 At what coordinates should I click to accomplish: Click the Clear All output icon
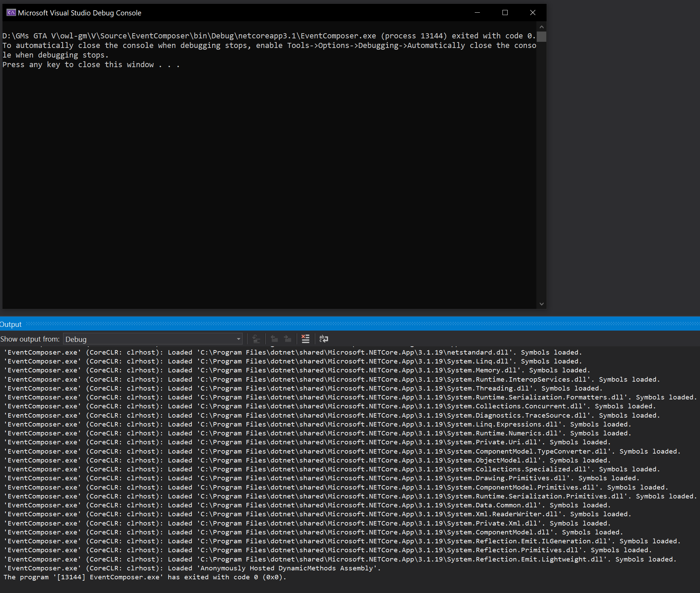[x=305, y=339]
